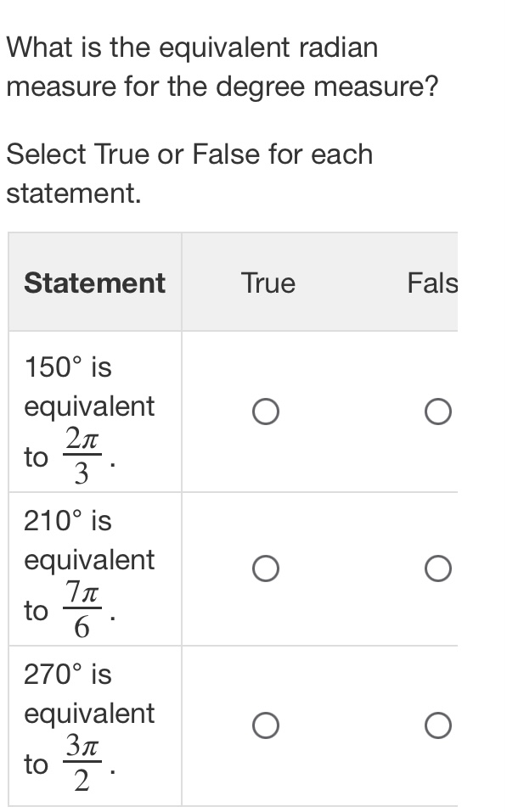Click the Statement column header
The height and width of the screenshot is (812, 507).
[x=94, y=283]
